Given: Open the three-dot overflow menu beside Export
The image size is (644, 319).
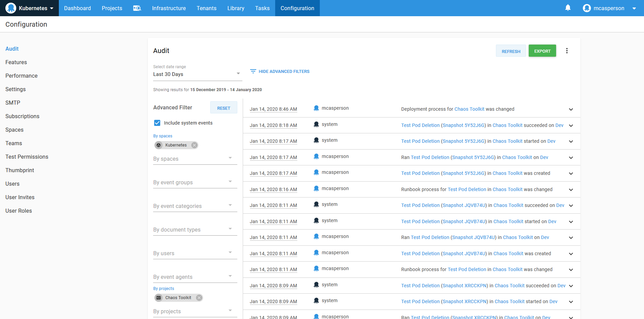Looking at the screenshot, I should [x=567, y=50].
